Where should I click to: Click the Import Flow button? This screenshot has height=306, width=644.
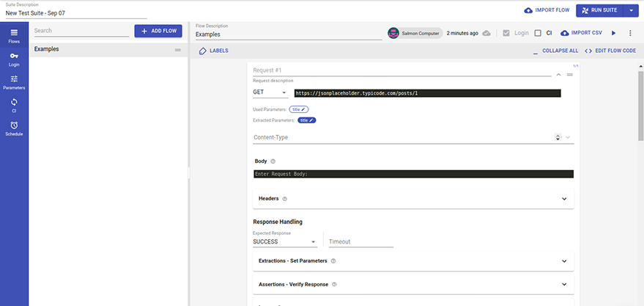click(x=547, y=10)
